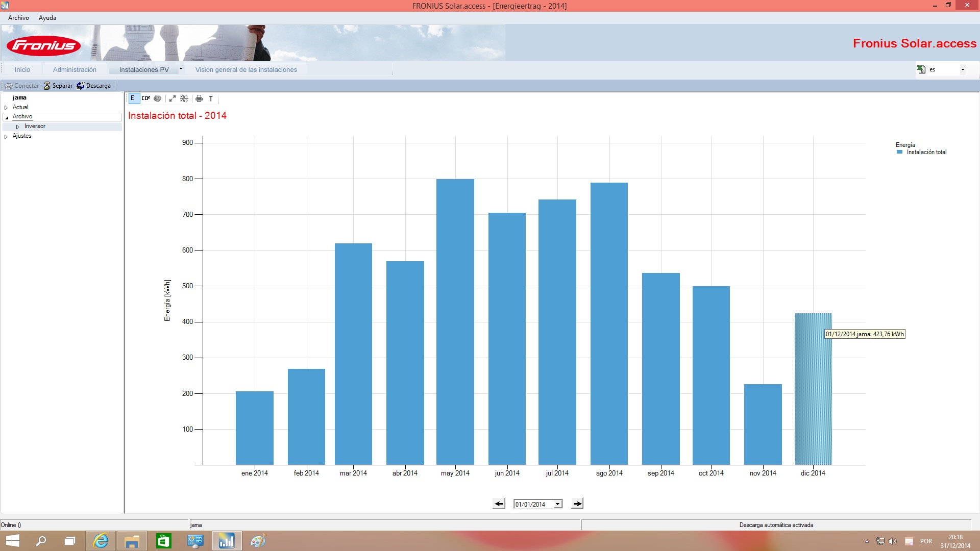Click the Task View taskbar icon
This screenshot has width=980, height=551.
point(70,541)
